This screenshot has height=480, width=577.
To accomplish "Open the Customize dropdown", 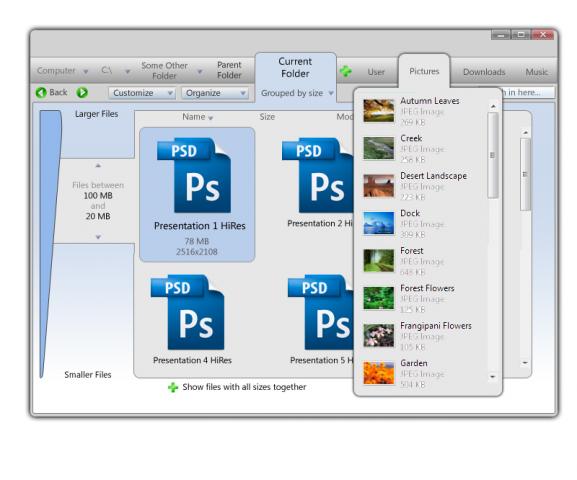I will 142,93.
